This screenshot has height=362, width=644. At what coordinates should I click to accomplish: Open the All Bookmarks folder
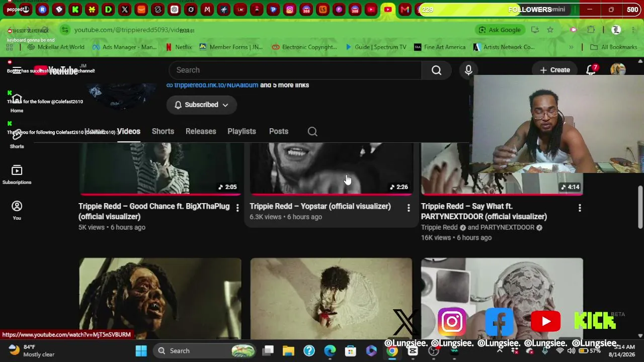(x=614, y=47)
